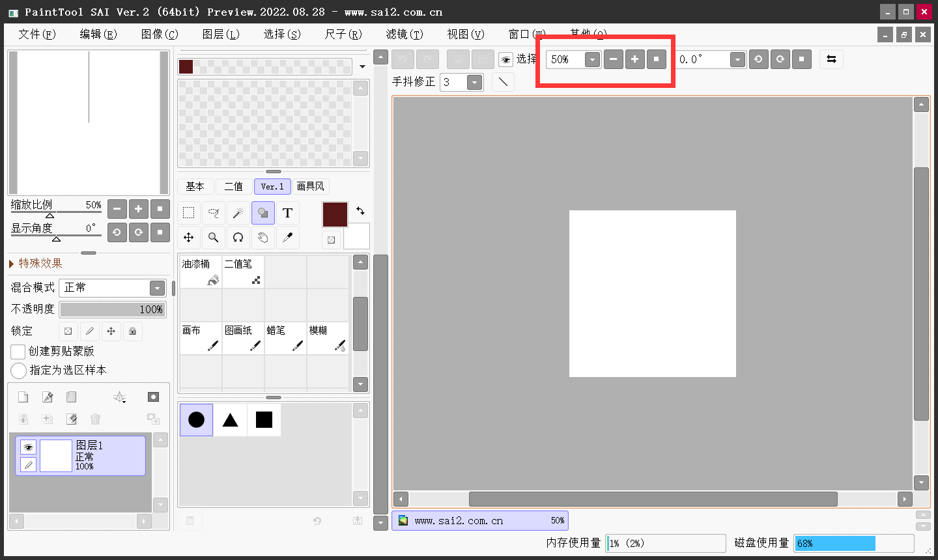Image resolution: width=938 pixels, height=560 pixels.
Task: Reset display angle in navigator
Action: (160, 232)
